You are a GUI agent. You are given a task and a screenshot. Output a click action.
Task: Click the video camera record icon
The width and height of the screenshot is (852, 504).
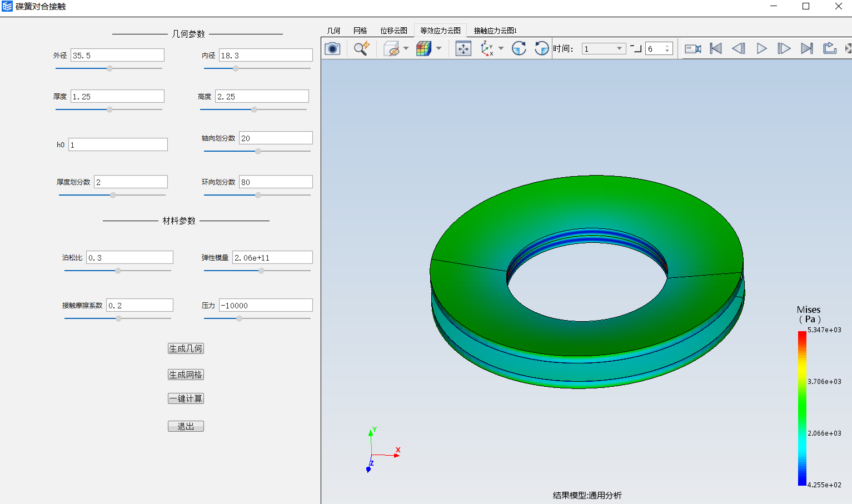[692, 49]
